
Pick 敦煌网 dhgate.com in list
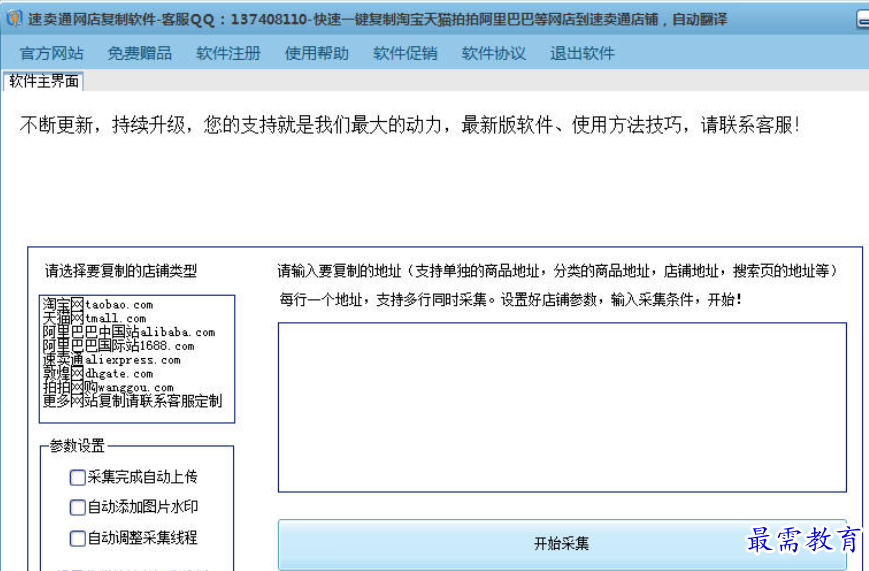click(98, 374)
